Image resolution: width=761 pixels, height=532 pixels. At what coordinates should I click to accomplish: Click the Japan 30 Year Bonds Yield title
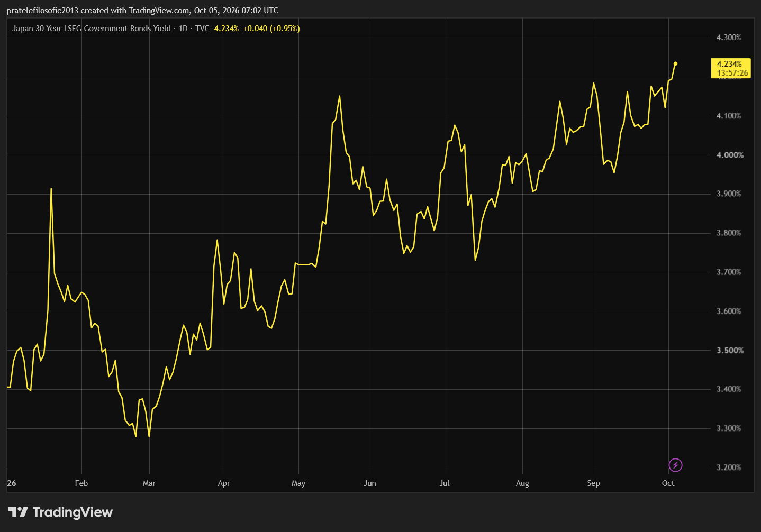pyautogui.click(x=92, y=29)
